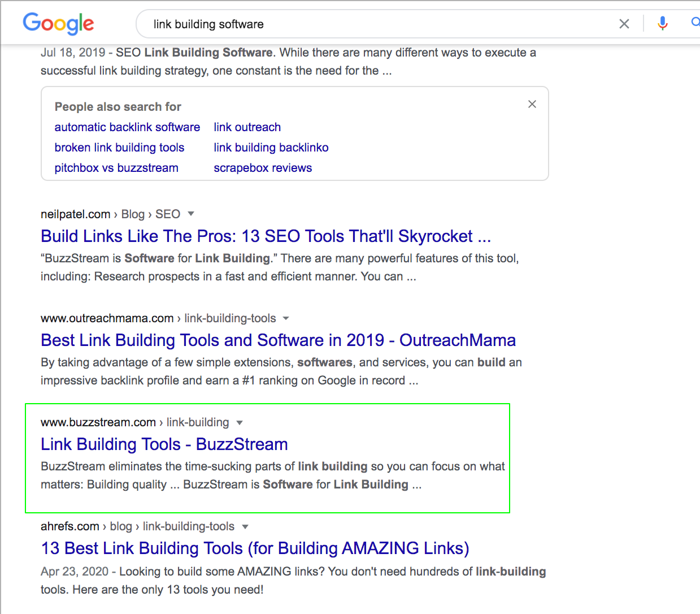Viewport: 700px width, 614px height.
Task: Click the ahrefs.com › blog breadcrumb
Action: coord(137,526)
